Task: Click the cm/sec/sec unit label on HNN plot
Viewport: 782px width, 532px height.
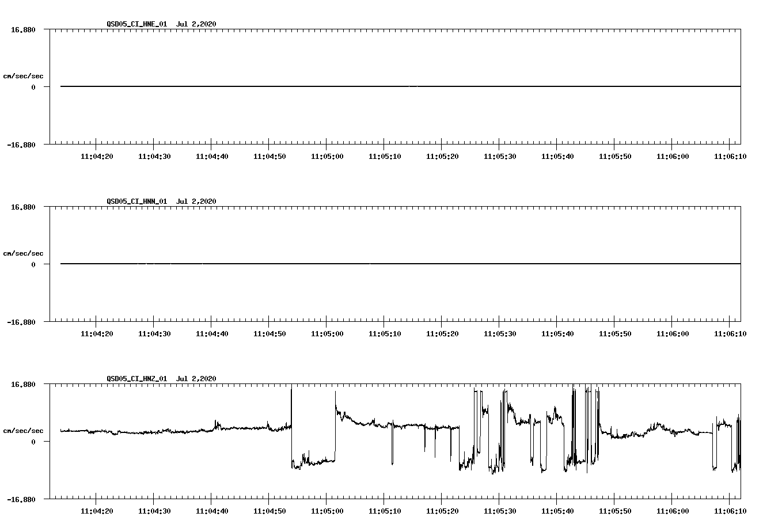Action: [x=23, y=253]
